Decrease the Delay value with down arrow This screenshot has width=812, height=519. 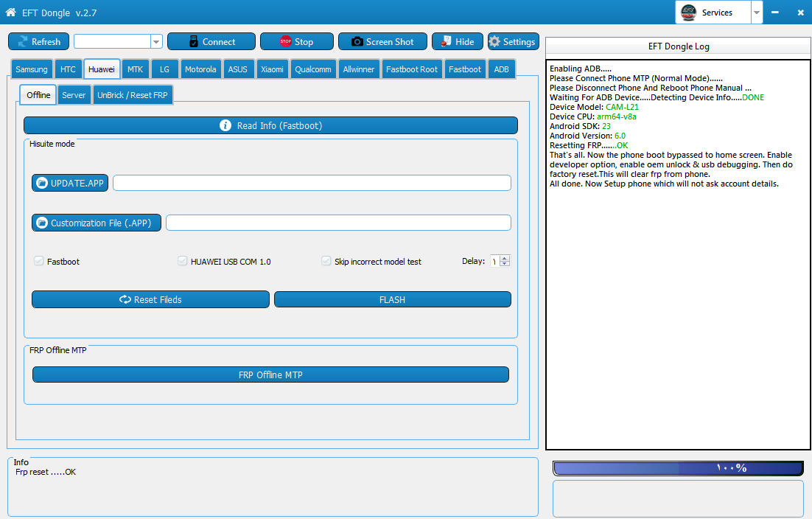[x=505, y=264]
